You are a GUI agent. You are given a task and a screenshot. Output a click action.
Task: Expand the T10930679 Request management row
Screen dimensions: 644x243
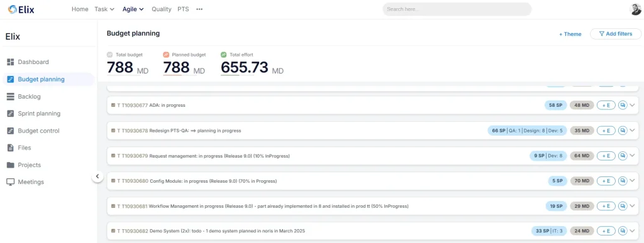click(x=633, y=156)
